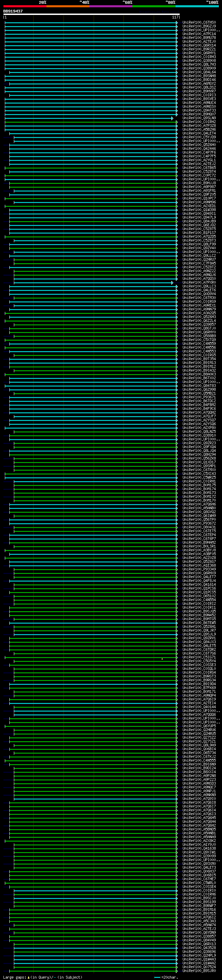This screenshot has width=222, height=980.
Task: Select label UniRef100_Q8H294
Action: tap(199, 455)
